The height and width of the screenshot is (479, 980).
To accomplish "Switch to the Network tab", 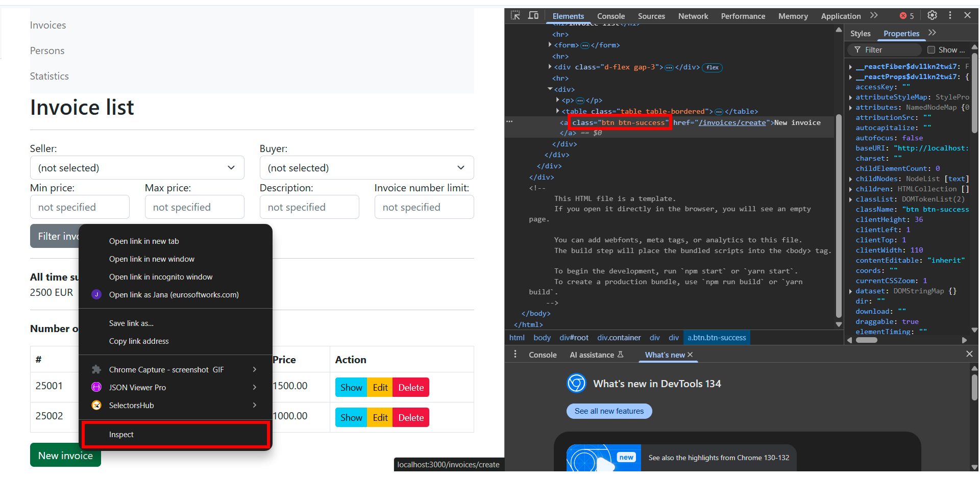I will (693, 16).
